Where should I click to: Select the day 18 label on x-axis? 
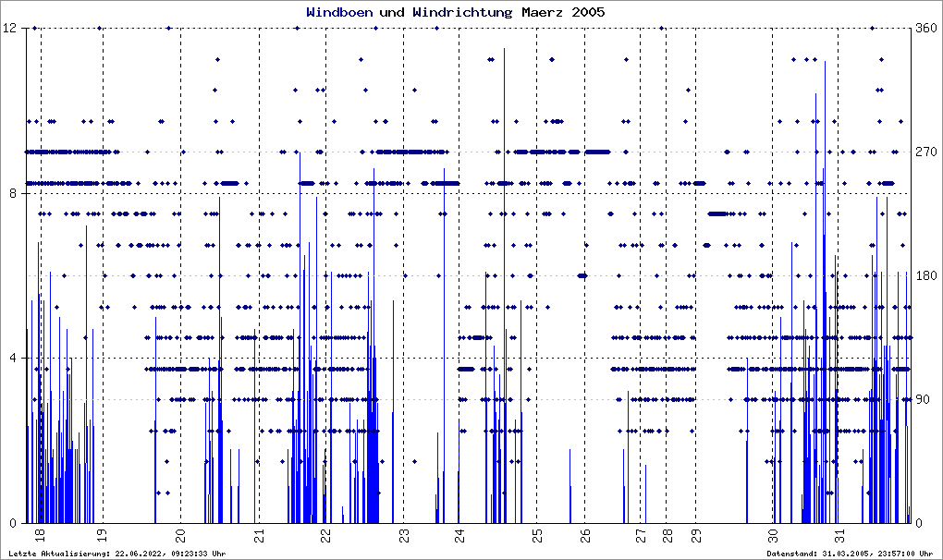tap(39, 533)
